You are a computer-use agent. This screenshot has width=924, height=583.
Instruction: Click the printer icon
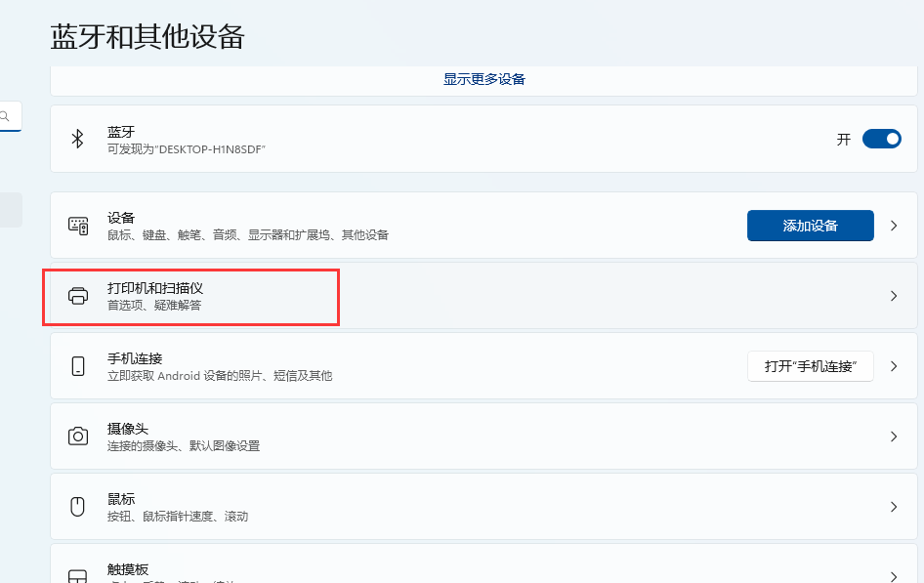pyautogui.click(x=78, y=296)
